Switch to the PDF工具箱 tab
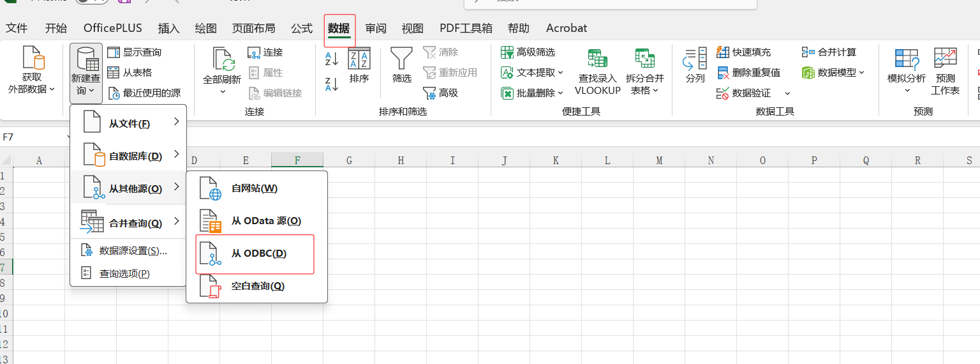The height and width of the screenshot is (364, 980). pyautogui.click(x=466, y=28)
